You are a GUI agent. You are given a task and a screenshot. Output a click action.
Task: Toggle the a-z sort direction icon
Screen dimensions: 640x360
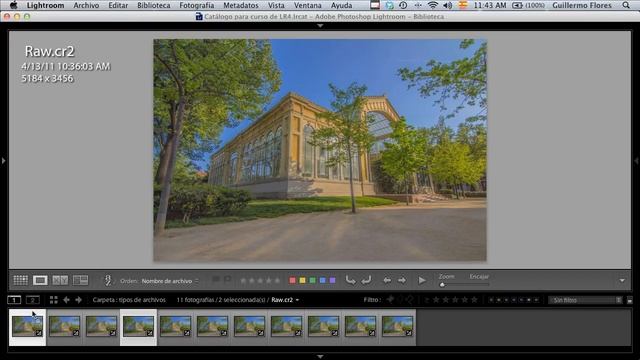(108, 280)
